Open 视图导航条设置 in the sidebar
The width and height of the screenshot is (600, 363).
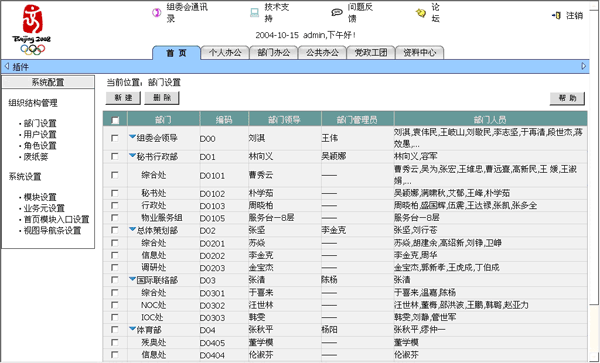pyautogui.click(x=52, y=230)
